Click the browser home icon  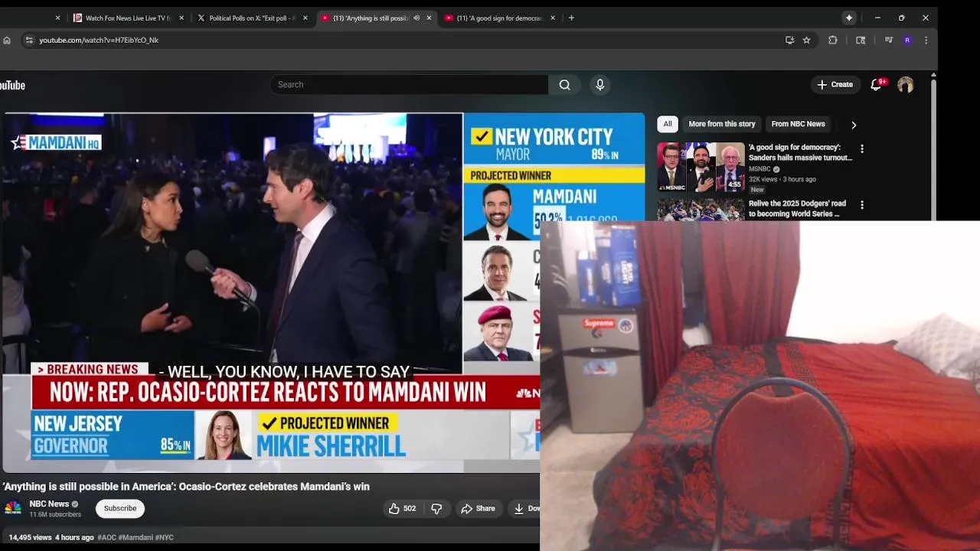click(x=6, y=41)
